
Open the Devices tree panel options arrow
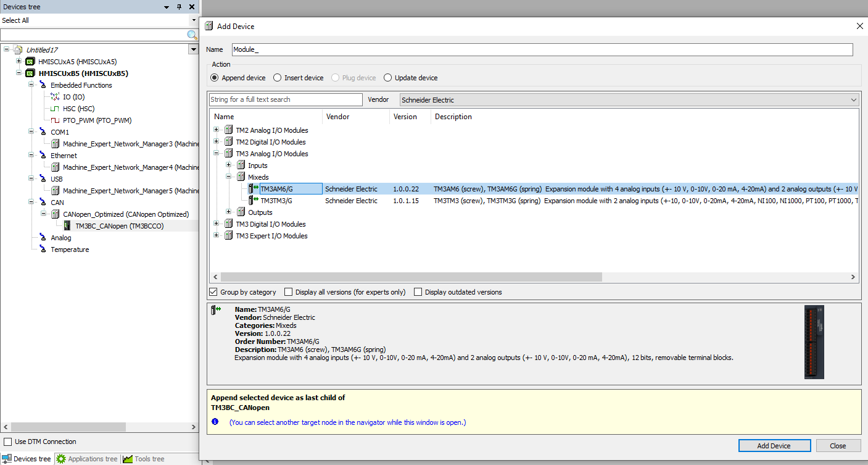(x=167, y=7)
